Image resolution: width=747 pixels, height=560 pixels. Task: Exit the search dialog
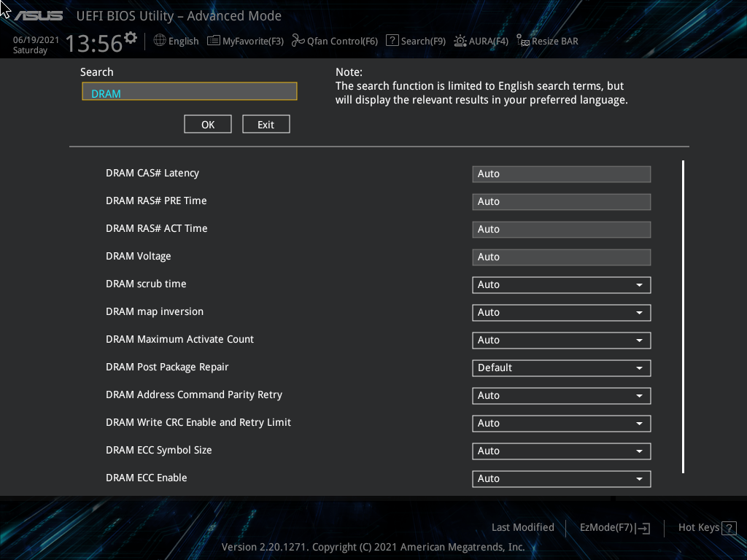point(266,124)
